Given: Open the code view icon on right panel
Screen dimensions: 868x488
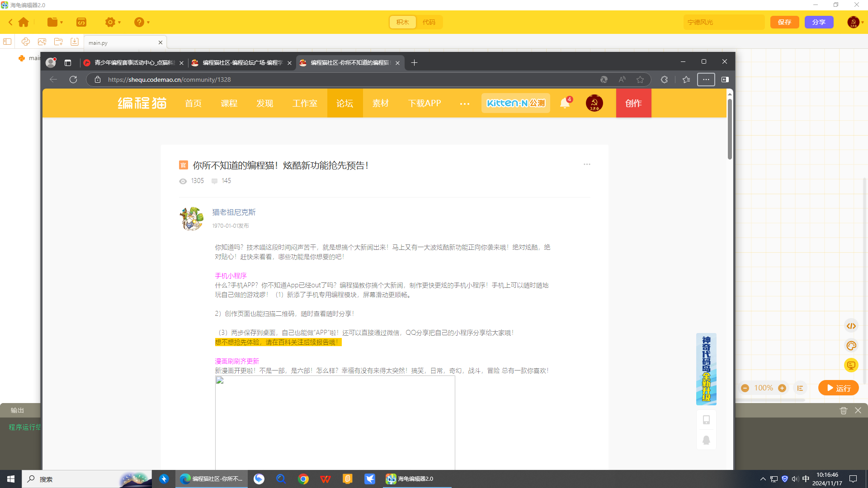Looking at the screenshot, I should pos(851,326).
